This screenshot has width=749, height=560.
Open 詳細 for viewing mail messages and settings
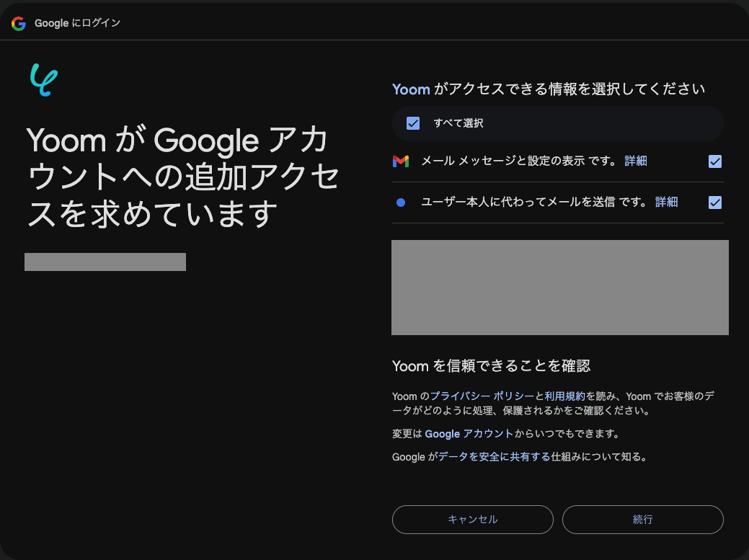(x=636, y=161)
